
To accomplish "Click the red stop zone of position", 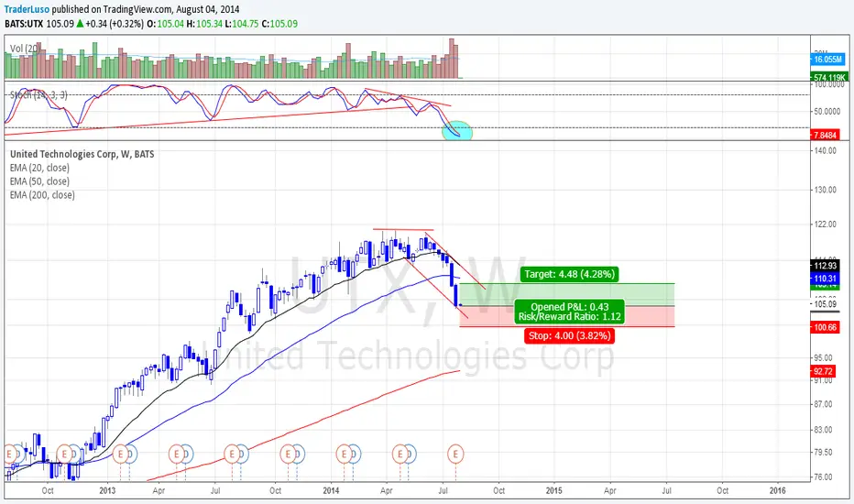I will pyautogui.click(x=566, y=316).
